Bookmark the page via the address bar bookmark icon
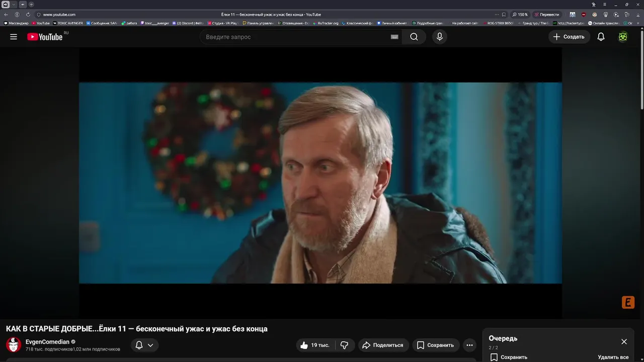This screenshot has width=644, height=362. (504, 15)
